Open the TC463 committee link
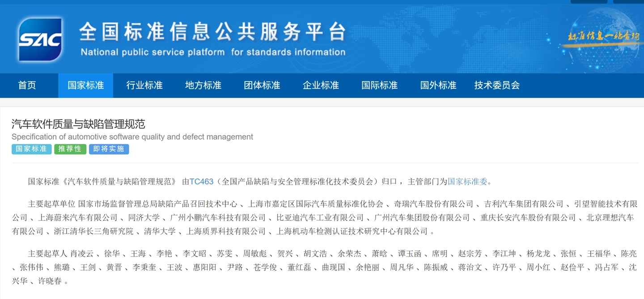This screenshot has width=644, height=299. [x=201, y=182]
